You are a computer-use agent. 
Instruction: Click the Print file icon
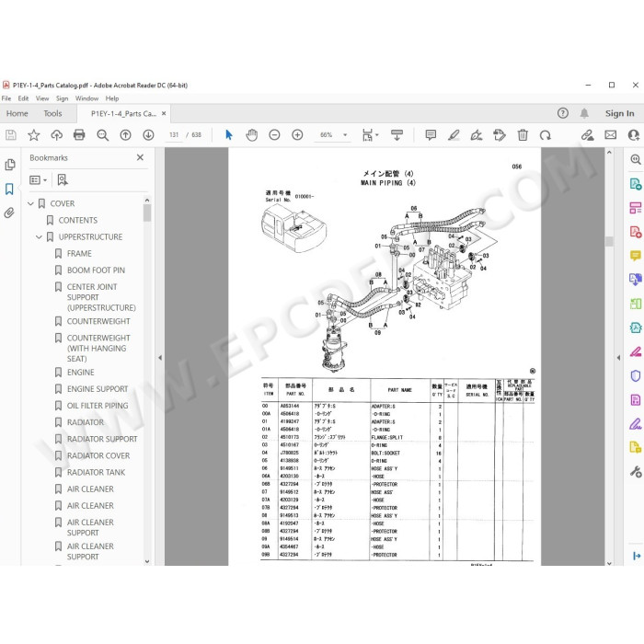coord(79,135)
